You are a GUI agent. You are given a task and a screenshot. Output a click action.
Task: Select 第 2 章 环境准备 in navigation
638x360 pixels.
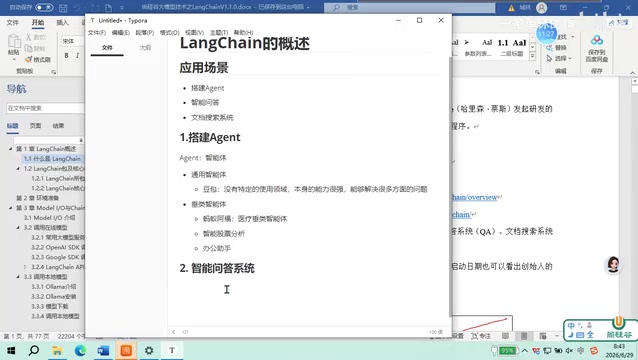[37, 198]
